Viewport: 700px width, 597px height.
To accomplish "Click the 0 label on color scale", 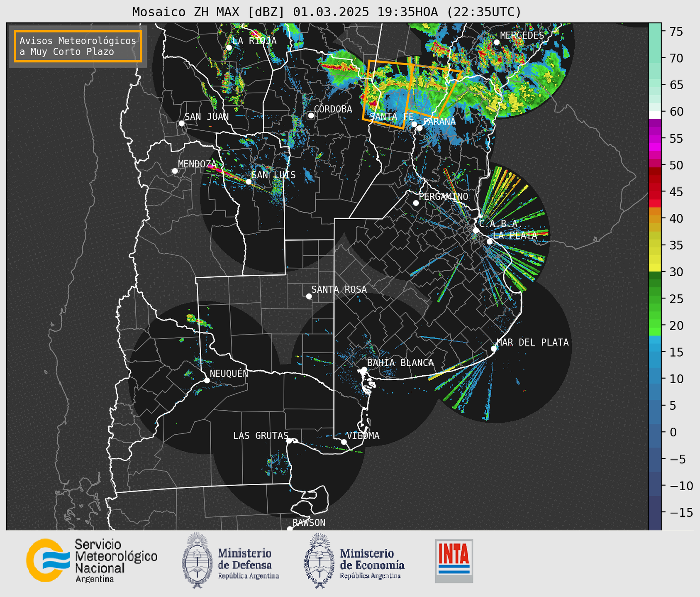I will pyautogui.click(x=673, y=432).
